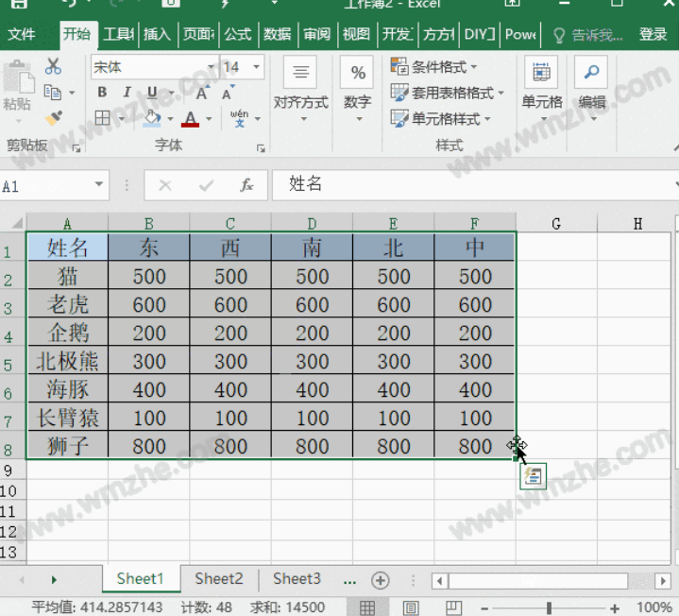Click the 告诉我 Tell Me box

pos(589,35)
